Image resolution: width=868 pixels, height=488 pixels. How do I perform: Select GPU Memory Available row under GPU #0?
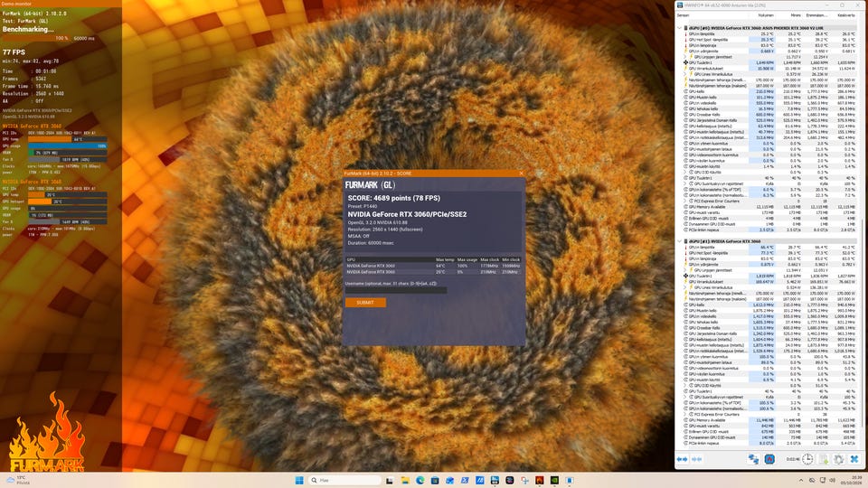[x=769, y=206]
